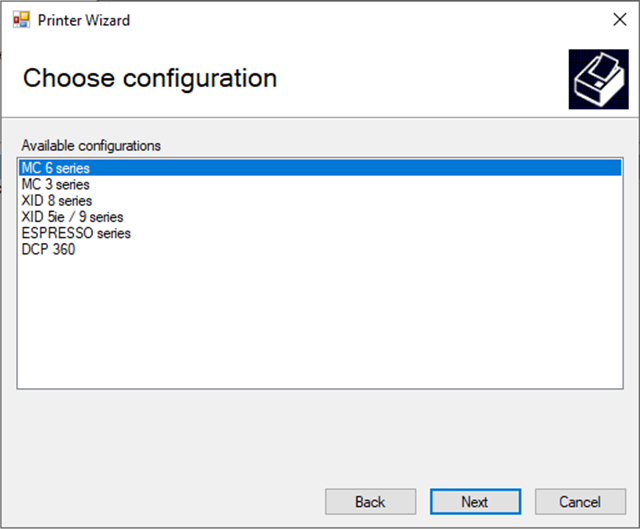The image size is (640, 529).
Task: Click the white header panel beside heading
Action: pyautogui.click(x=420, y=80)
